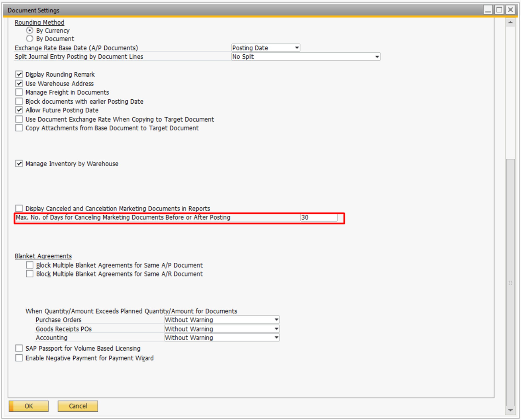This screenshot has width=521, height=420.
Task: Uncheck Display Rounding Remark
Action: pos(19,74)
